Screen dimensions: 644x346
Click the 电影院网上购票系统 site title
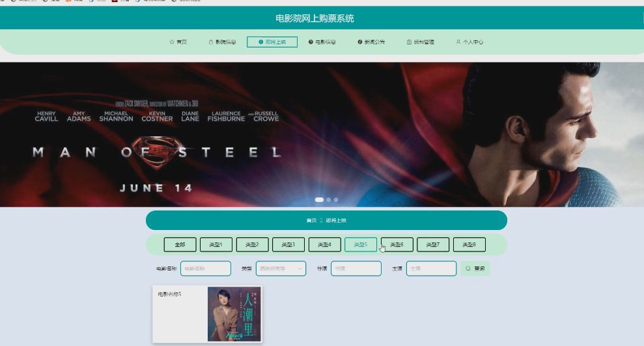pos(315,18)
